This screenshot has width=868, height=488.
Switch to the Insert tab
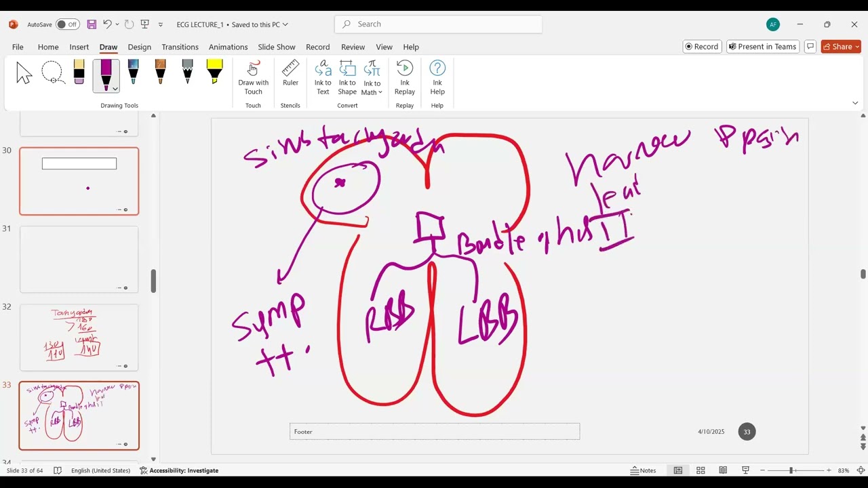(x=79, y=47)
